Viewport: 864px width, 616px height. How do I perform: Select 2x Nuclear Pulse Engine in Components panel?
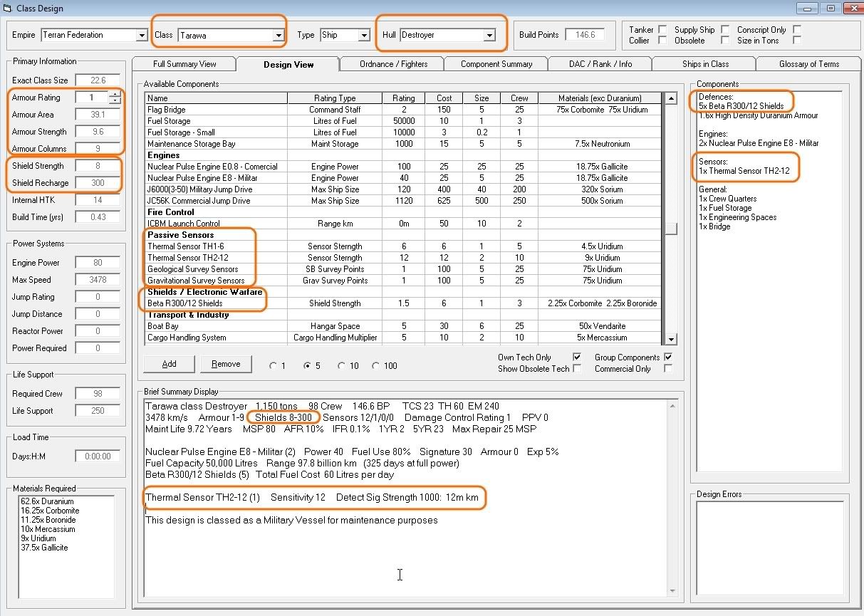coord(759,143)
